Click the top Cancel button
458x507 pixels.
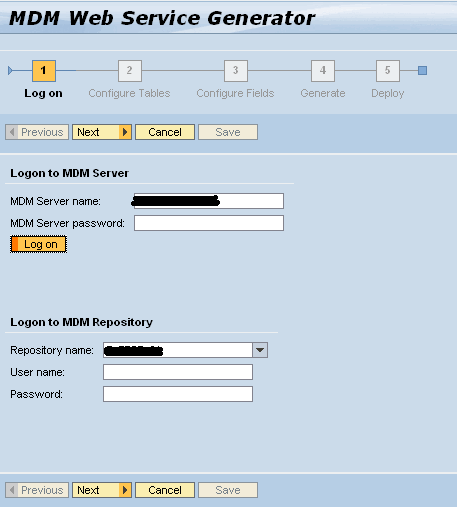pos(165,132)
